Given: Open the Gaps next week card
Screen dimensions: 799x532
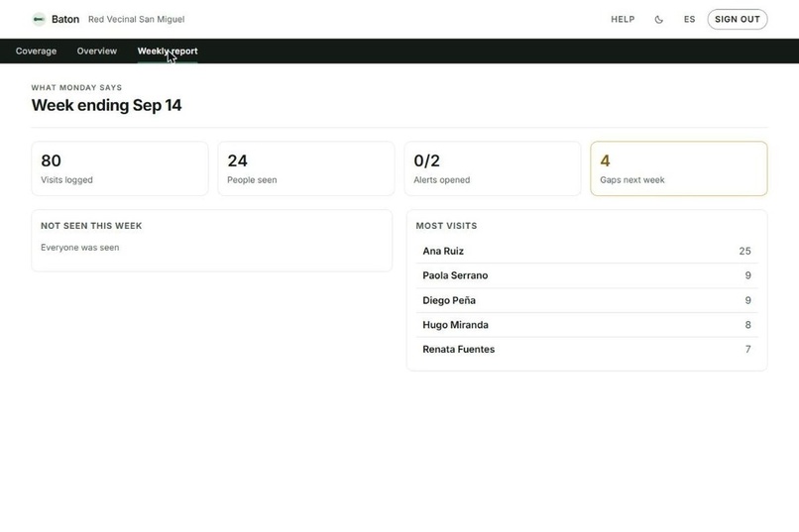Looking at the screenshot, I should pyautogui.click(x=679, y=168).
